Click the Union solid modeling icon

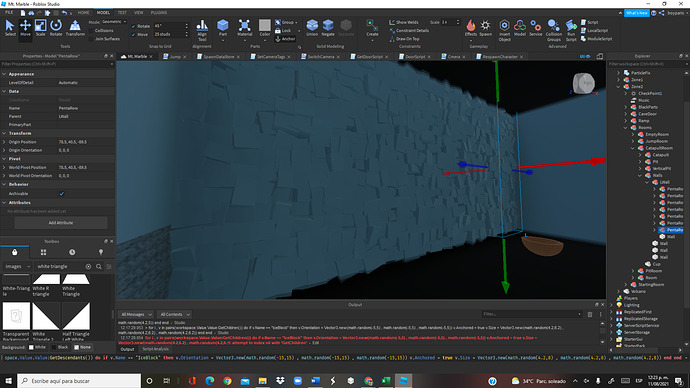click(312, 28)
